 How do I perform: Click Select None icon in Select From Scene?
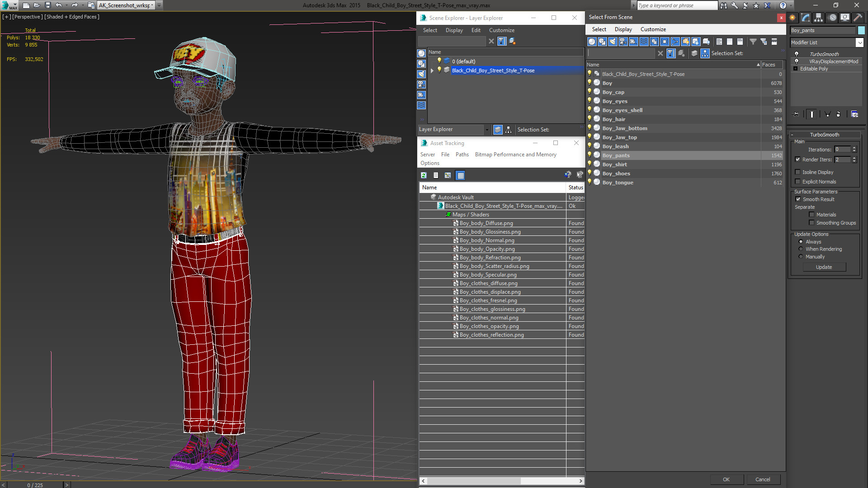coord(730,42)
